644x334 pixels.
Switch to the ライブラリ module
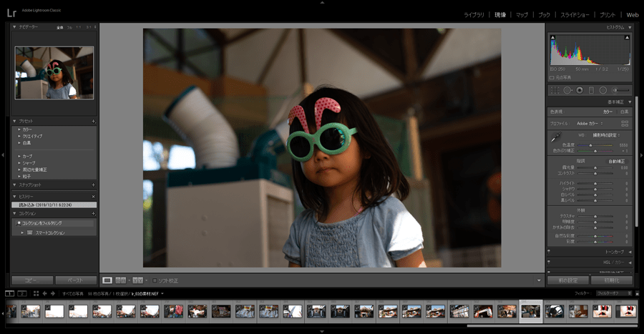(474, 14)
